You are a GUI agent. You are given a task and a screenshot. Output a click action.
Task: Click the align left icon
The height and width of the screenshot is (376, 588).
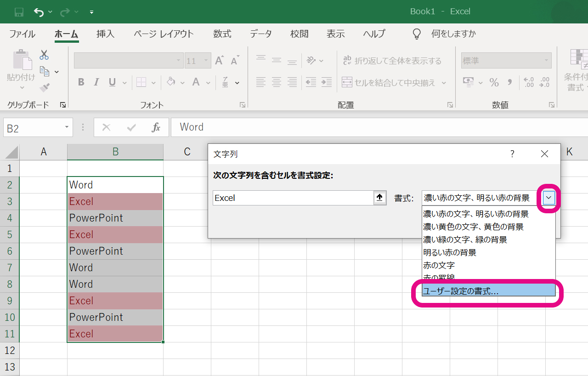pyautogui.click(x=261, y=82)
